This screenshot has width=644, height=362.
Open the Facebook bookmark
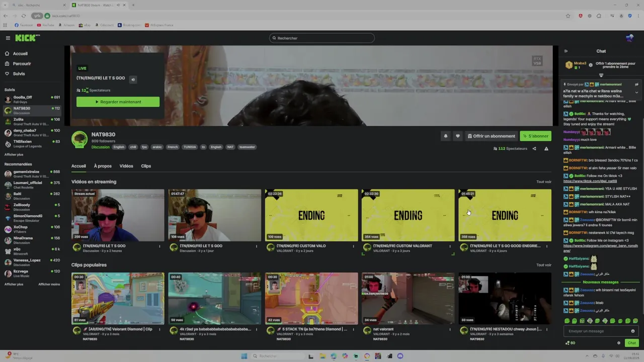24,25
